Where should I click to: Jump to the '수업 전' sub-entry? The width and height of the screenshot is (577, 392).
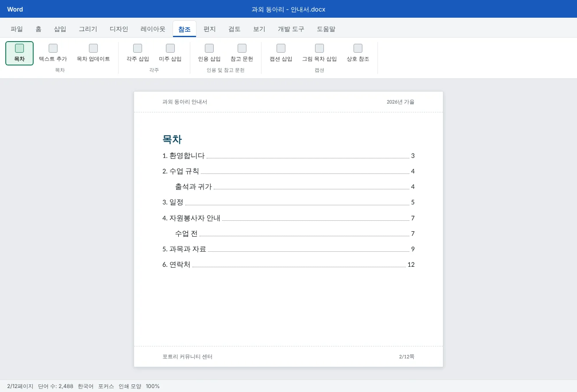pos(295,234)
